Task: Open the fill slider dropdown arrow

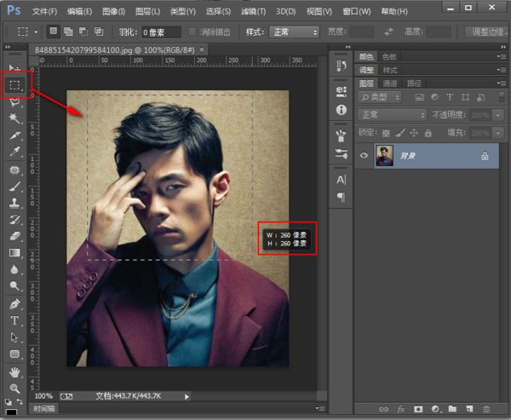Action: (497, 133)
